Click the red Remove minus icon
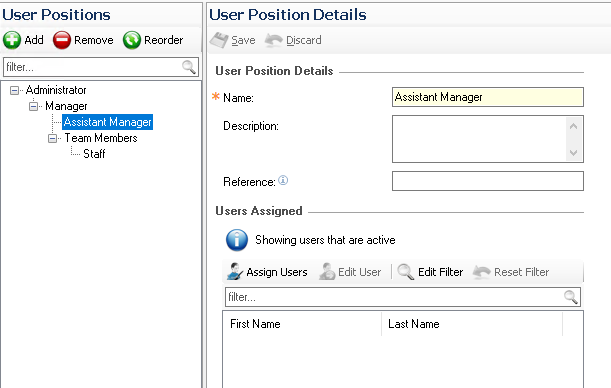Screen dimensions: 611x388 point(62,40)
